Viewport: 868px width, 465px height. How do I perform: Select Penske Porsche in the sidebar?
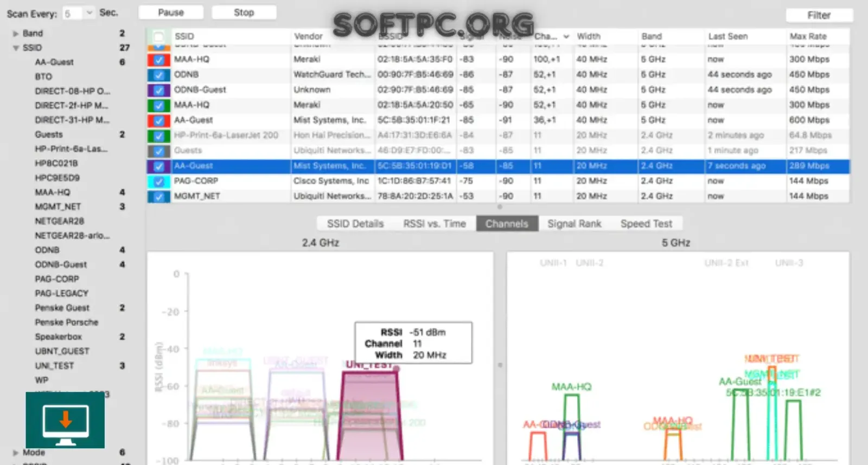point(67,322)
